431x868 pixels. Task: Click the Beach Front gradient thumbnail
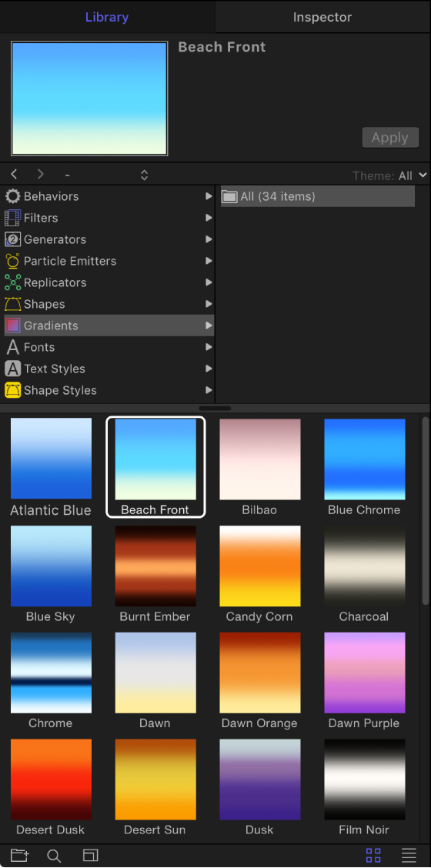tap(155, 459)
